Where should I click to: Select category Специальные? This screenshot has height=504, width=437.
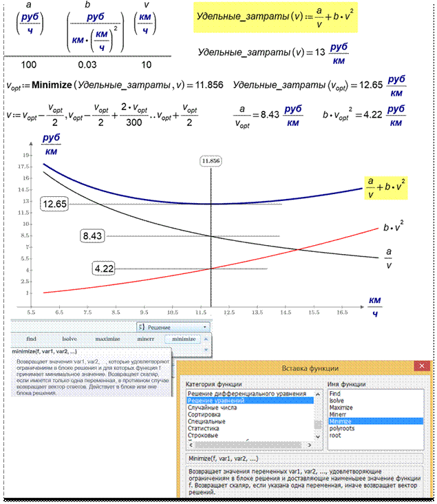coord(206,421)
